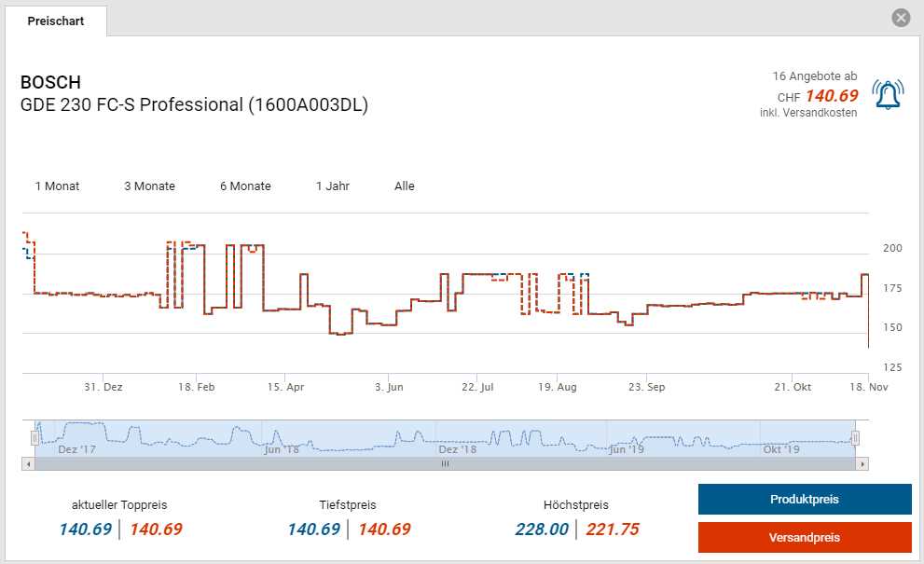Click the navigator scrollbar left arrow
Viewport: 924px width, 564px height.
click(x=28, y=463)
